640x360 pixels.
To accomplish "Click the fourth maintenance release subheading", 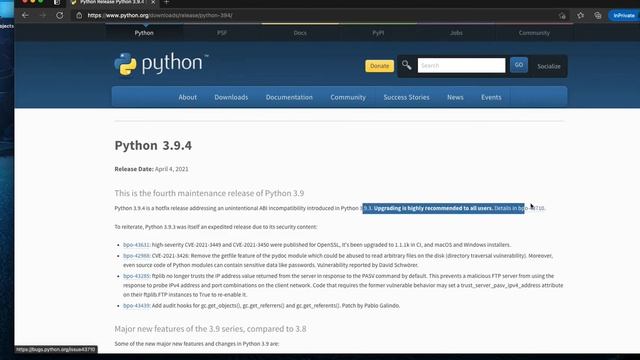I will coord(209,193).
